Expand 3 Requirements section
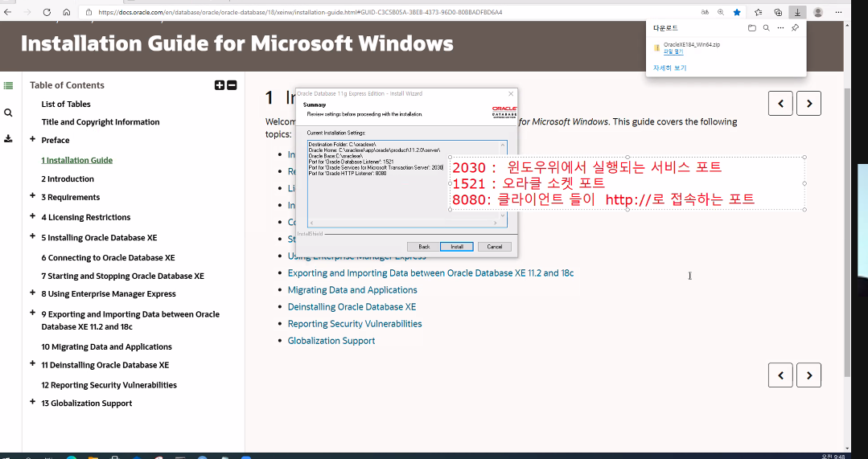868x459 pixels. tap(33, 196)
